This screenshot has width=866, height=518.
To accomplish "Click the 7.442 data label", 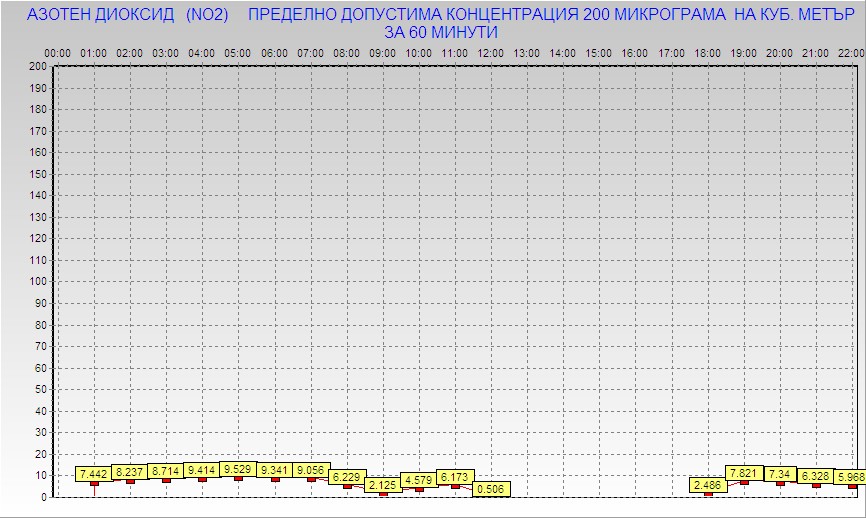I will (94, 473).
